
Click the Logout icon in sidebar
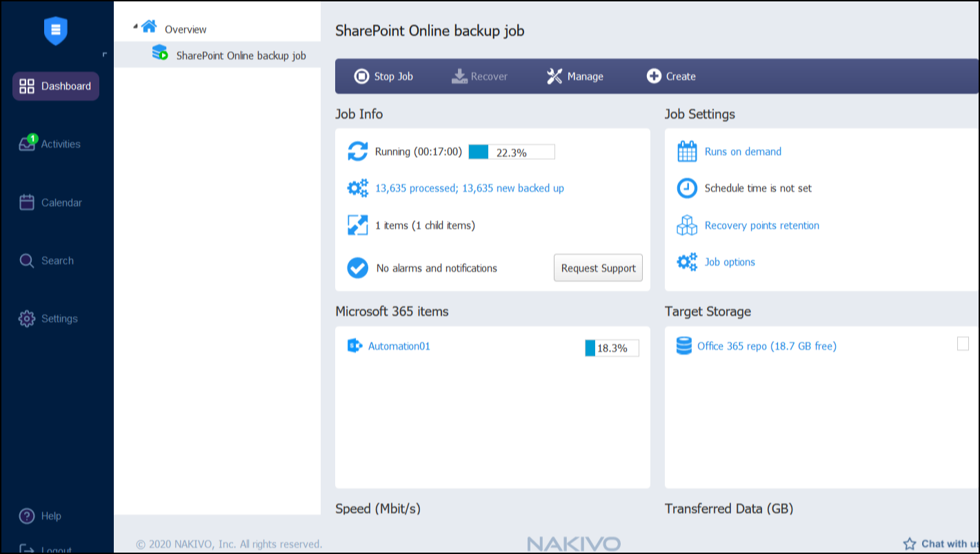(27, 549)
